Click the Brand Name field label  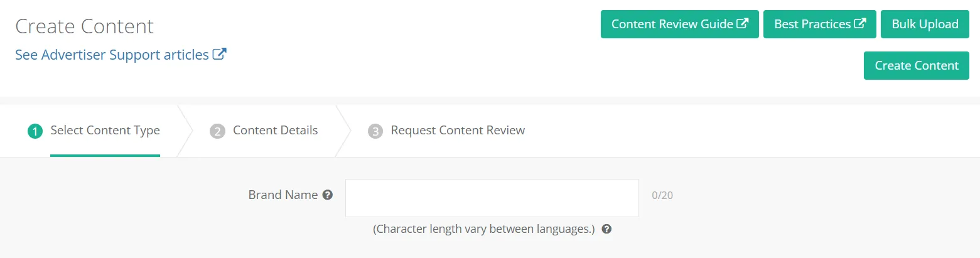click(283, 195)
